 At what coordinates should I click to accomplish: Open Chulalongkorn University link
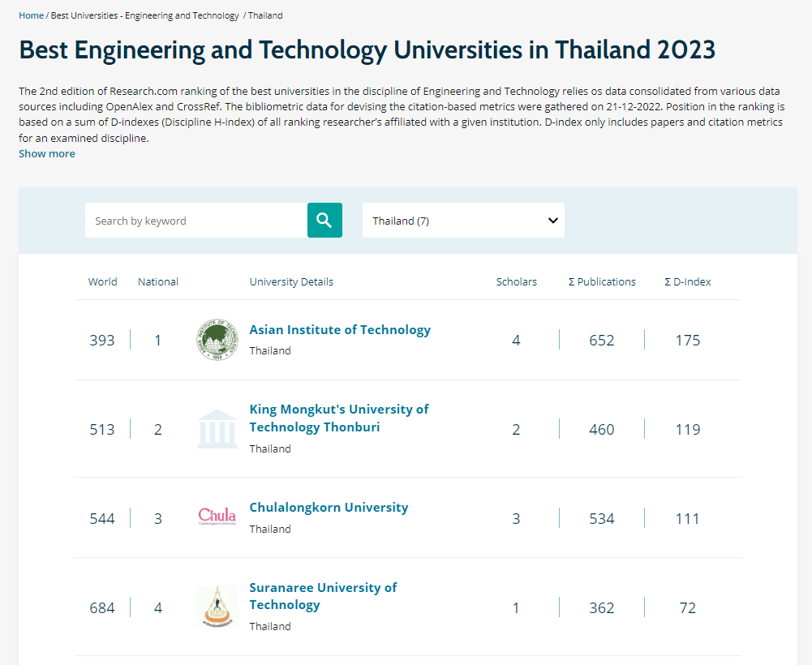tap(329, 508)
